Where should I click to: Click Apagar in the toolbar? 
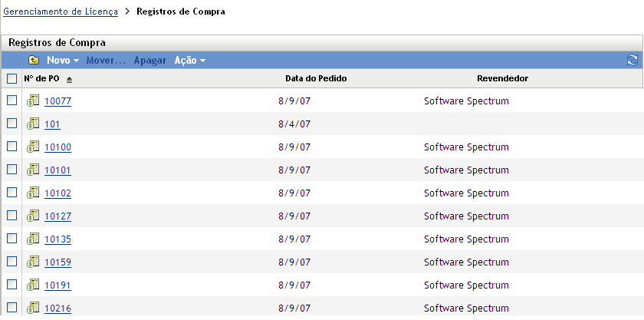(x=150, y=60)
